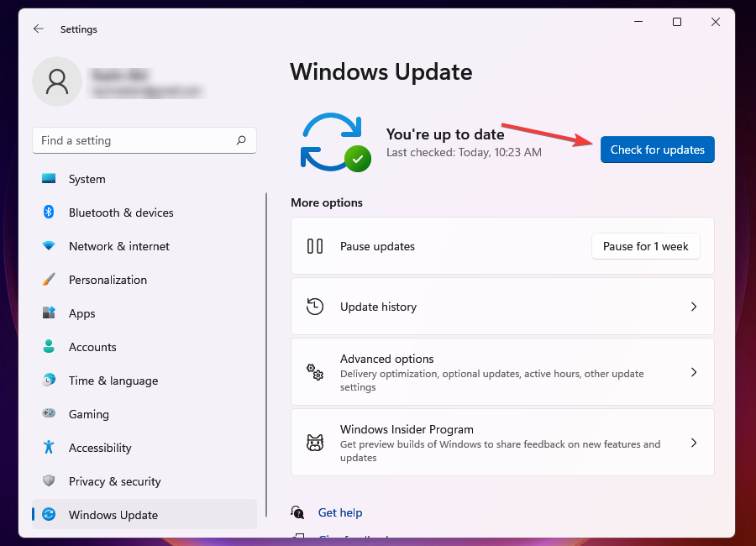Click Check for updates button
756x546 pixels.
tap(657, 150)
